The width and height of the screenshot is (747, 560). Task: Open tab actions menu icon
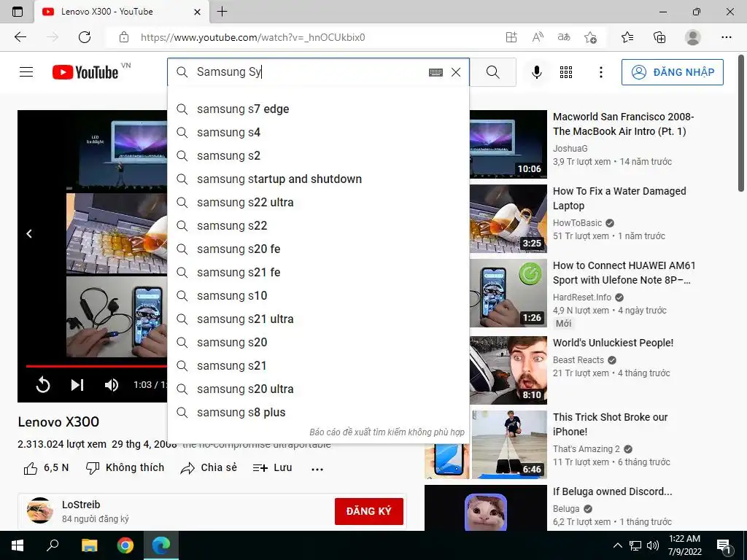[18, 12]
